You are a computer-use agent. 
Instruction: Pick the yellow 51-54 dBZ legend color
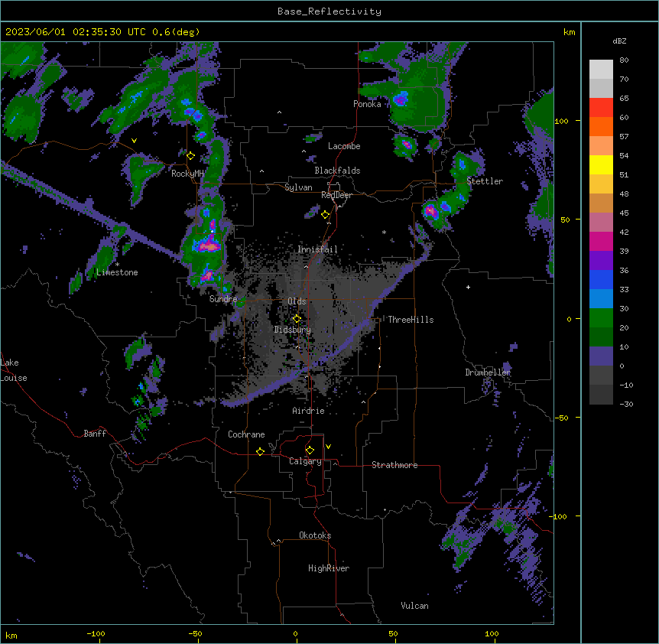(x=601, y=164)
